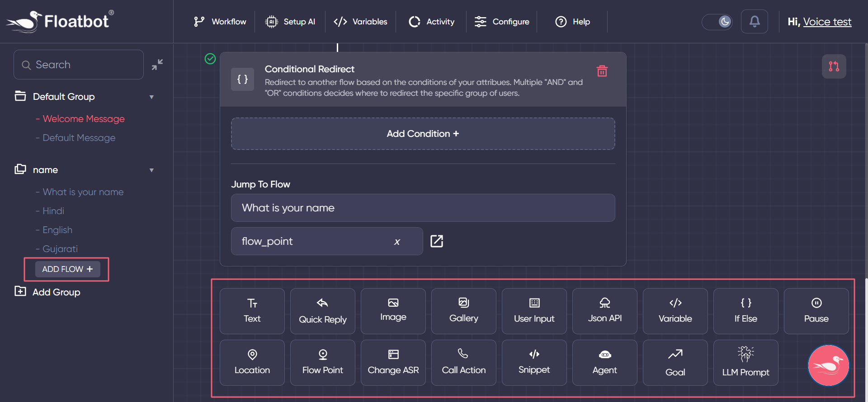Click Add Group

coord(47,292)
